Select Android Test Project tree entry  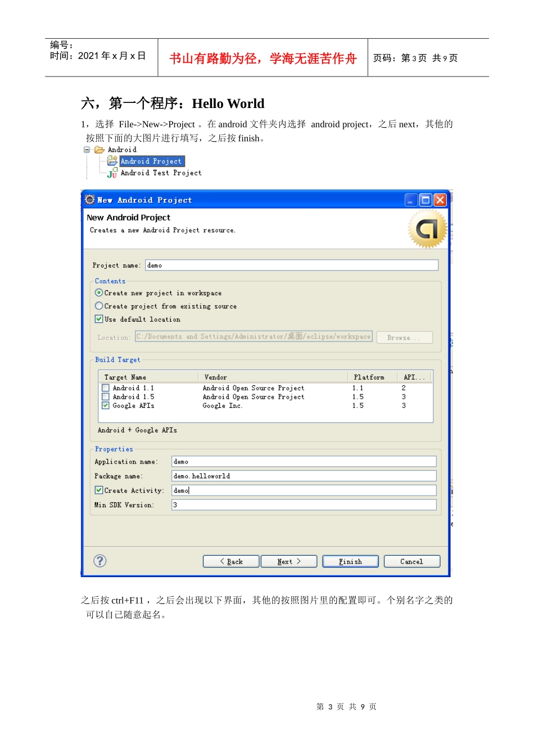tap(161, 173)
